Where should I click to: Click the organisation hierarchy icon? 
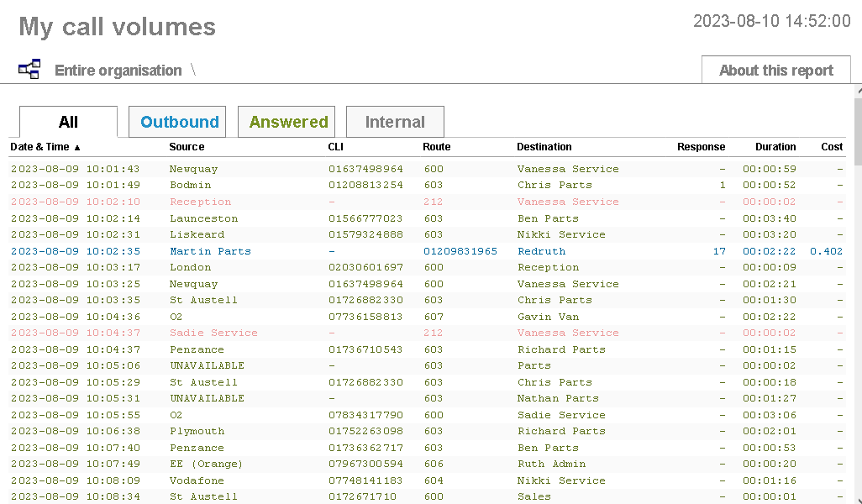[29, 70]
